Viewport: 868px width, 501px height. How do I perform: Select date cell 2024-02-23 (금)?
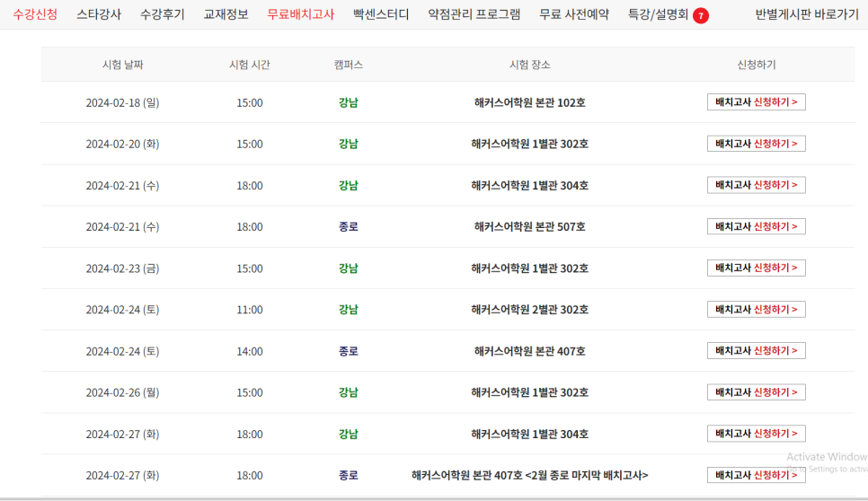[122, 268]
